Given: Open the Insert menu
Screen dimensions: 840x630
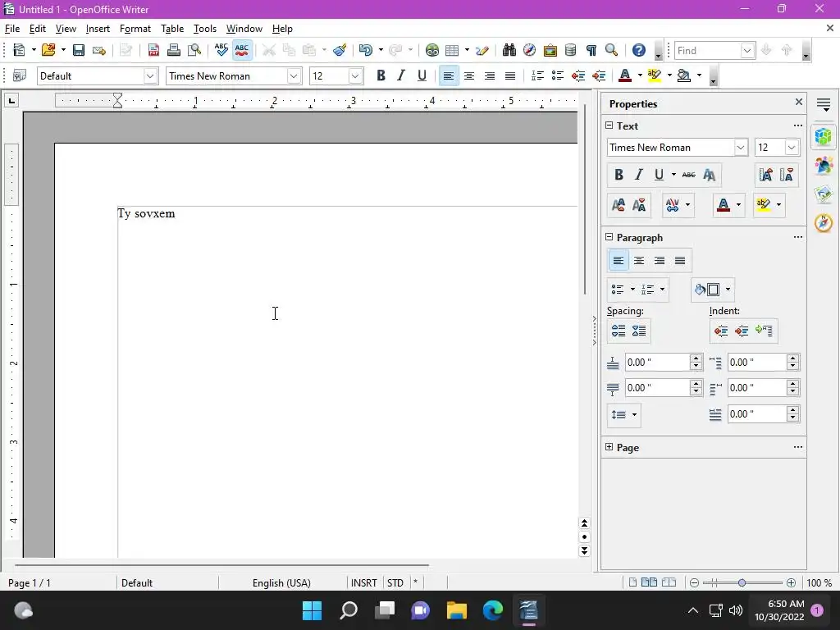Looking at the screenshot, I should click(98, 29).
